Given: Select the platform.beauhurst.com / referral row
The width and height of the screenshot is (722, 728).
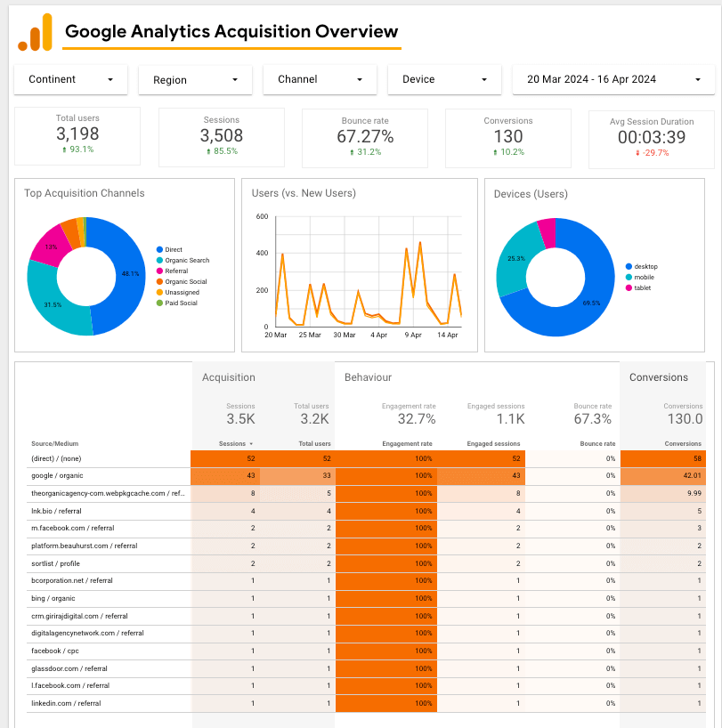Looking at the screenshot, I should (x=366, y=546).
